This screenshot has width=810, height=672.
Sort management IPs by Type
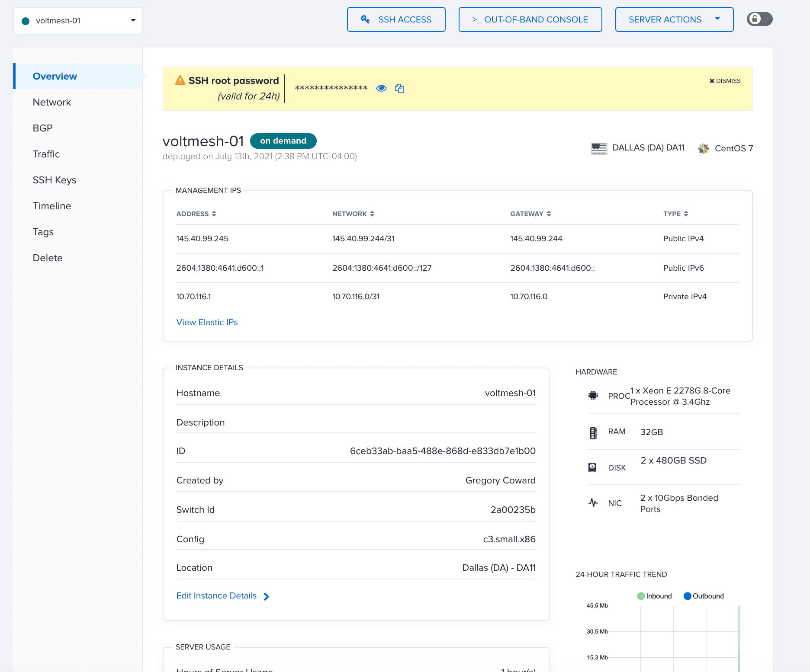pyautogui.click(x=675, y=214)
